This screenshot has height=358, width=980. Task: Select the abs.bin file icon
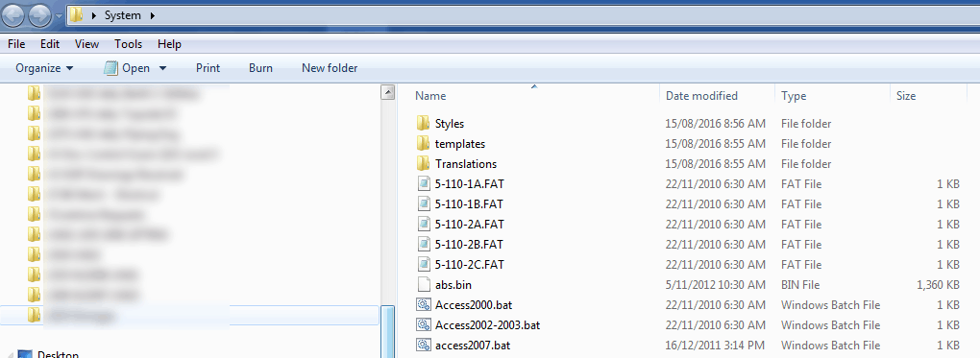(424, 284)
